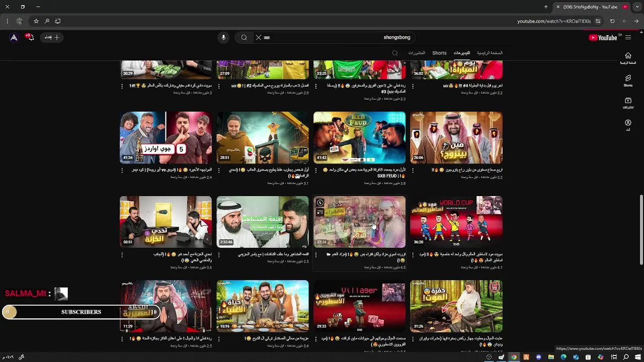This screenshot has width=644, height=362.
Task: Click the Create (إنشاء) button
Action: (51, 37)
